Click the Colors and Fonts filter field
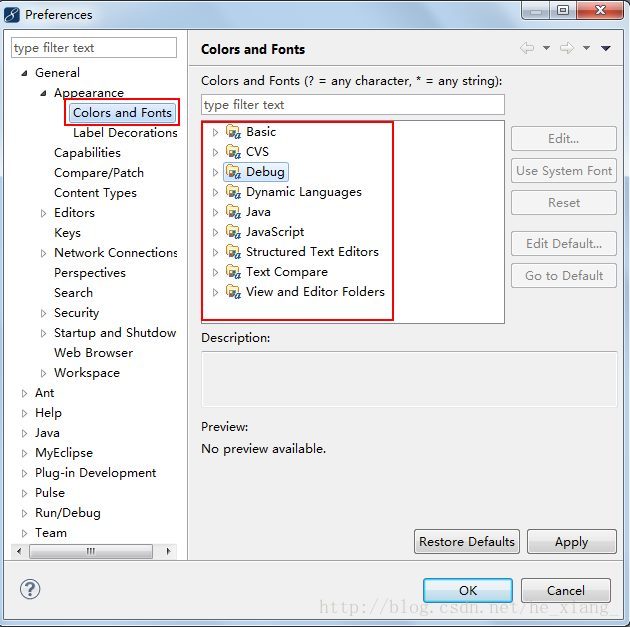 coord(353,105)
